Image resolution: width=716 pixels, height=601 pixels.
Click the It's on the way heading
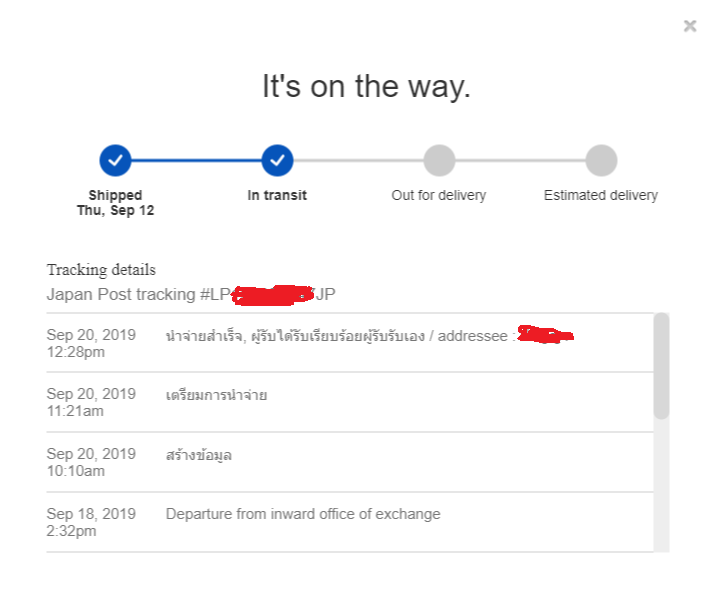click(366, 87)
